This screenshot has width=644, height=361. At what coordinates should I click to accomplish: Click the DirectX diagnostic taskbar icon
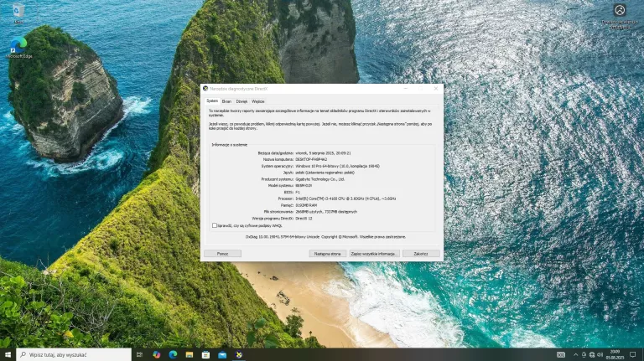click(x=237, y=354)
